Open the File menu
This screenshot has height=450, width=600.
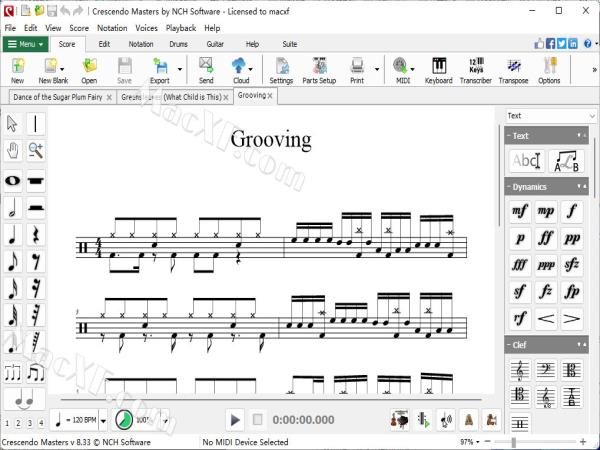tap(10, 28)
